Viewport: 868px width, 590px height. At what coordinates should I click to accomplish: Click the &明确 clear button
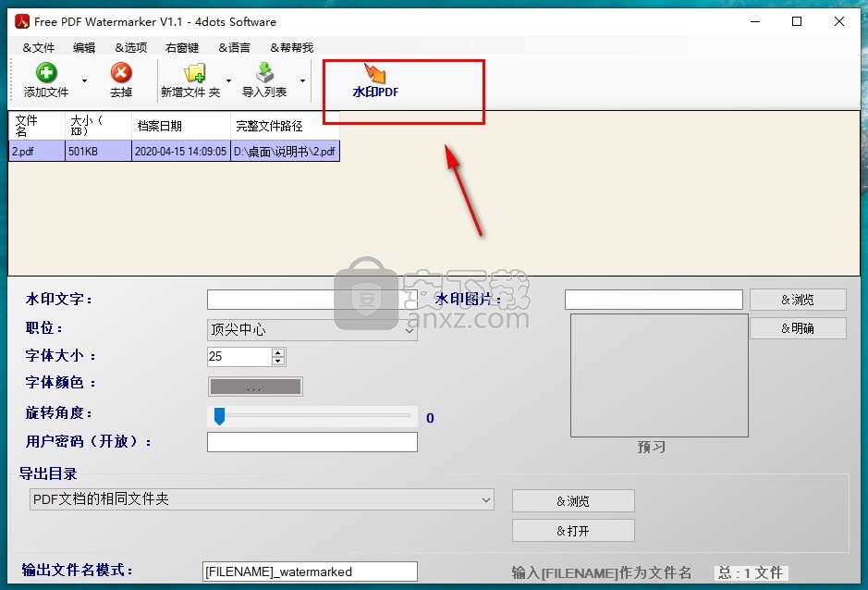tap(798, 328)
